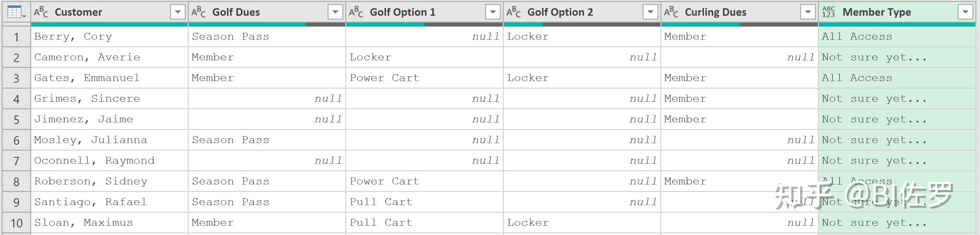Click Member Type ABC123 type icon
The width and height of the screenshot is (980, 235).
(828, 12)
